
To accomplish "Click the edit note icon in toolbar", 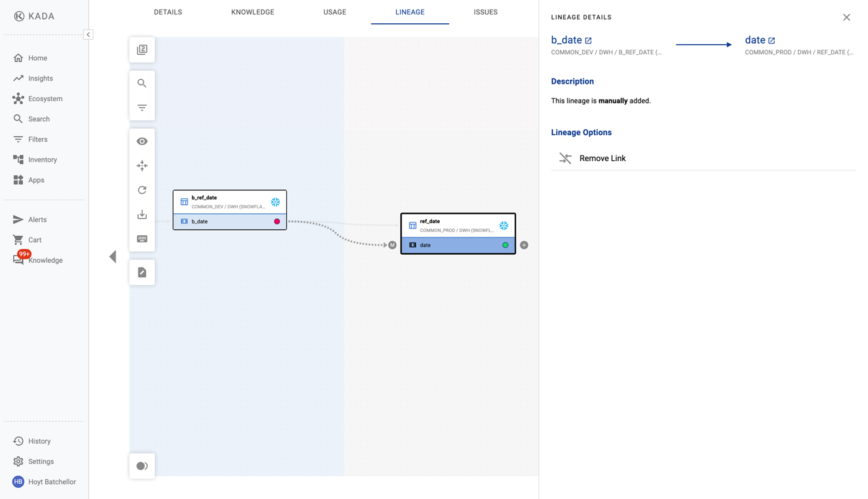I will [x=142, y=272].
